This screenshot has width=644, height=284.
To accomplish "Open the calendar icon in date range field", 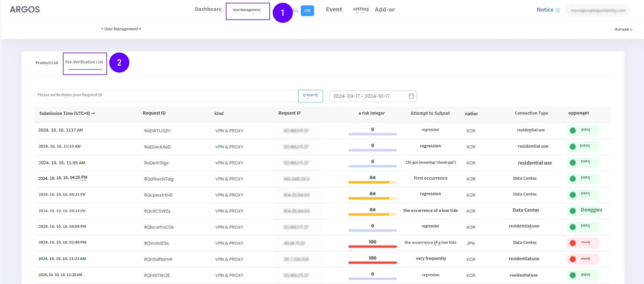I will point(411,96).
